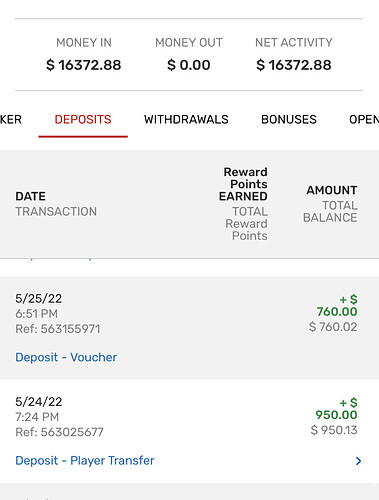Click the +$950.00 deposit amount
This screenshot has height=500, width=379.
336,409
